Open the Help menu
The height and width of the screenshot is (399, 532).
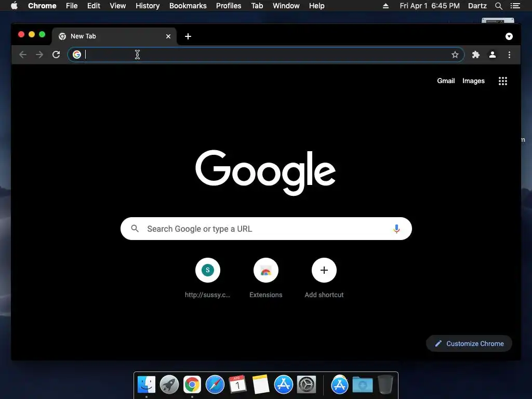[x=316, y=6]
